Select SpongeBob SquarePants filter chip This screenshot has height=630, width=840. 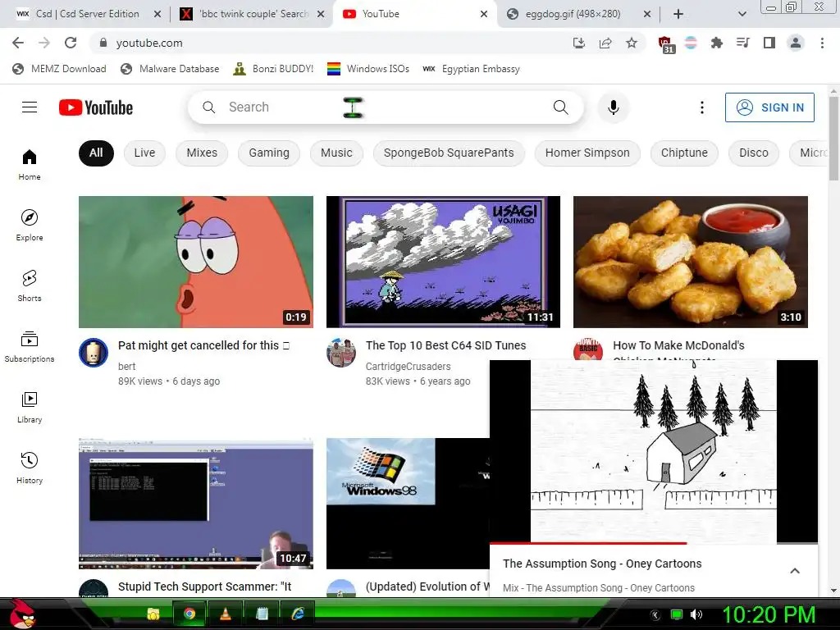click(x=449, y=153)
